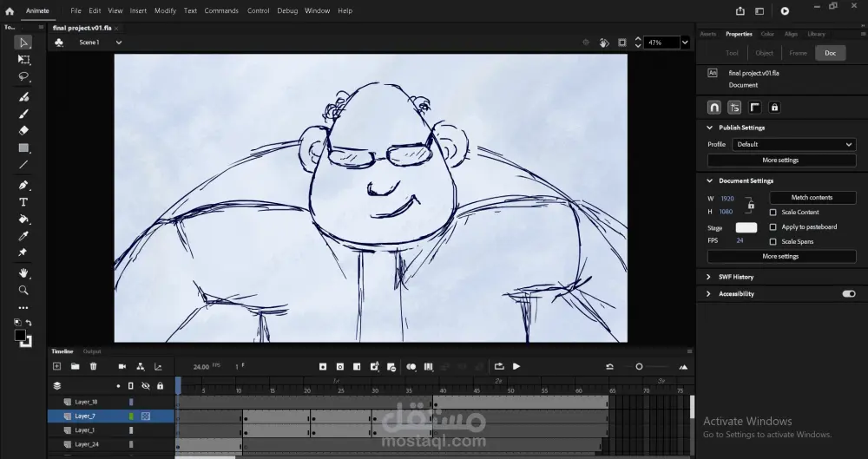This screenshot has height=459, width=868.
Task: Click the Add Camera icon in Timeline
Action: (x=122, y=366)
